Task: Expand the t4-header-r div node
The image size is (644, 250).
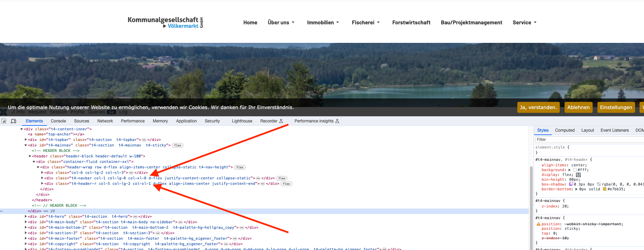Action: coord(42,184)
